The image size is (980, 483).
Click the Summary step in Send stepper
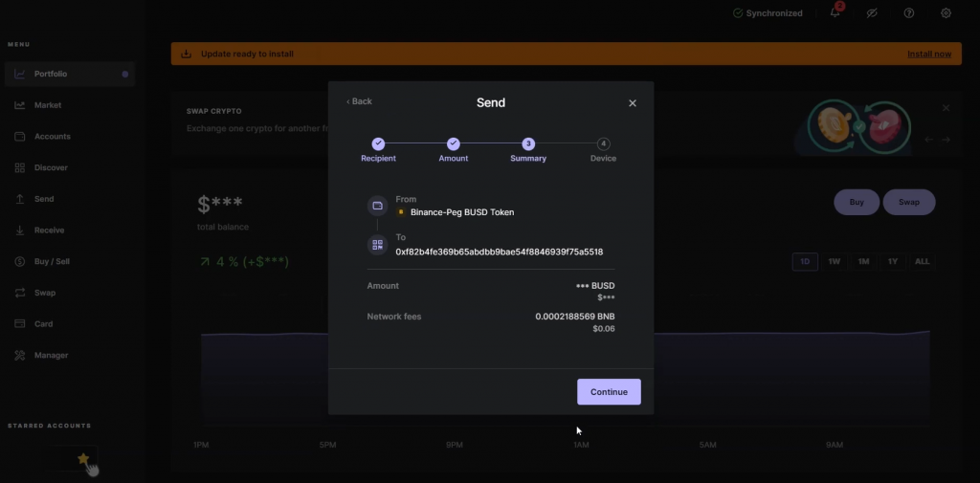coord(528,150)
